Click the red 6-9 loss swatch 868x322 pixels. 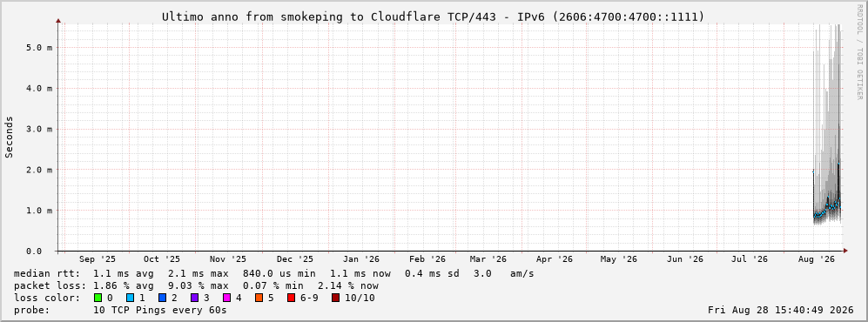tap(291, 299)
